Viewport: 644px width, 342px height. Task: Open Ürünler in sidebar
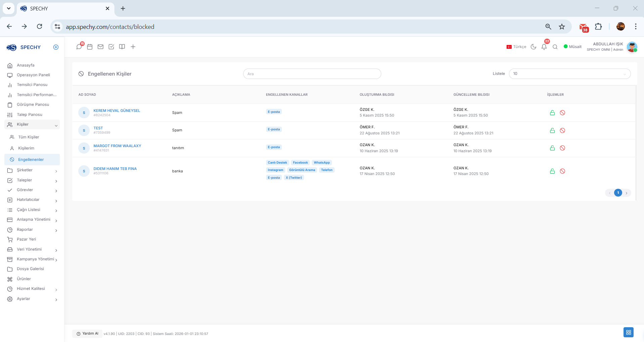coord(32,279)
